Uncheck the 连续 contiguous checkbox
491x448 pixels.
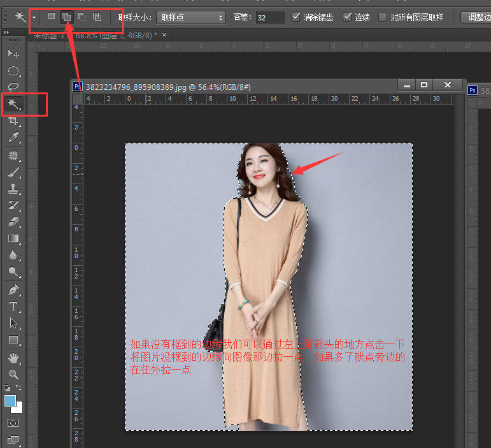tap(348, 17)
